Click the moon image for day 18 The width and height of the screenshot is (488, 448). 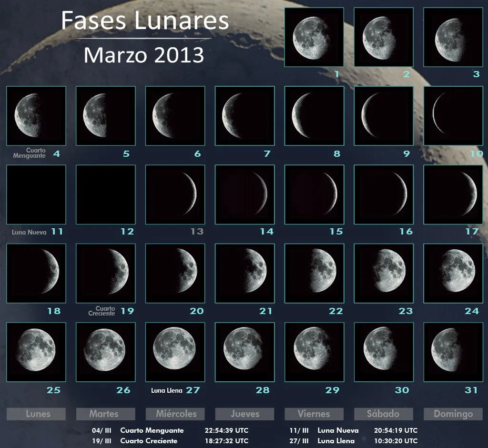(36, 274)
